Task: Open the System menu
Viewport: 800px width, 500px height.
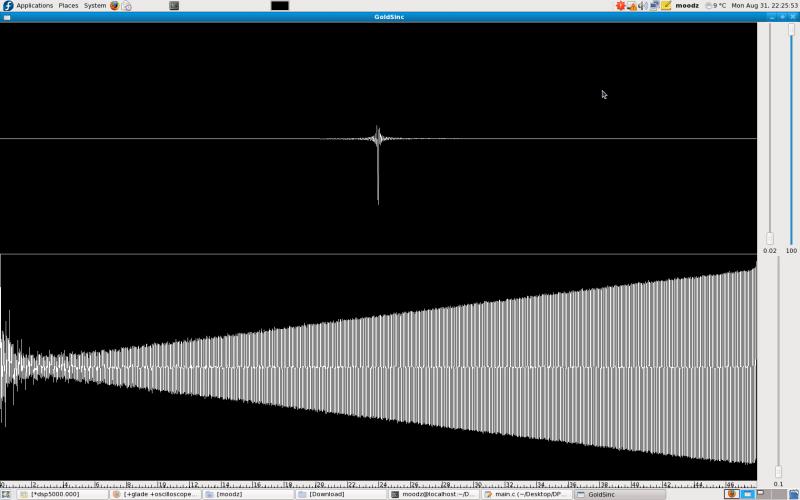Action: click(x=95, y=5)
